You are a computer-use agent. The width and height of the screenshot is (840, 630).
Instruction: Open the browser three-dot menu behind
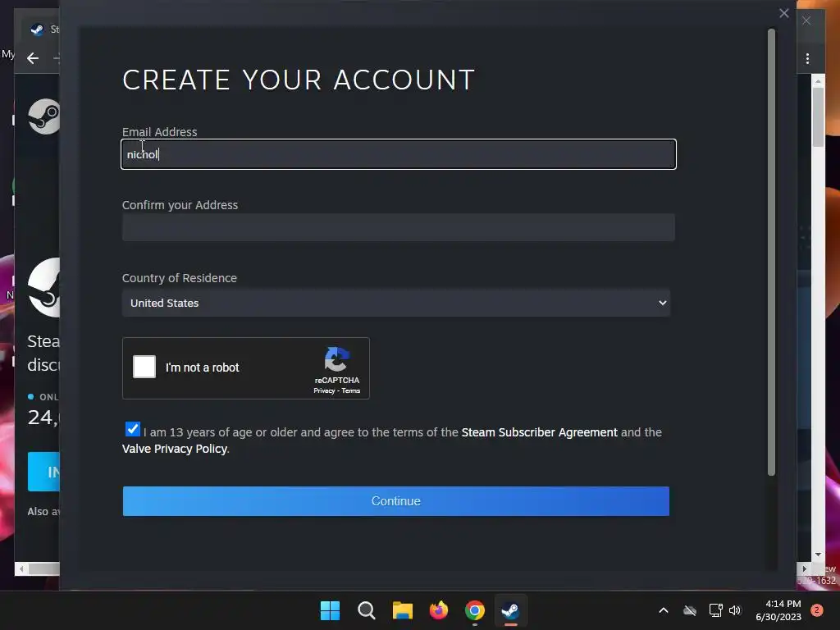807,58
